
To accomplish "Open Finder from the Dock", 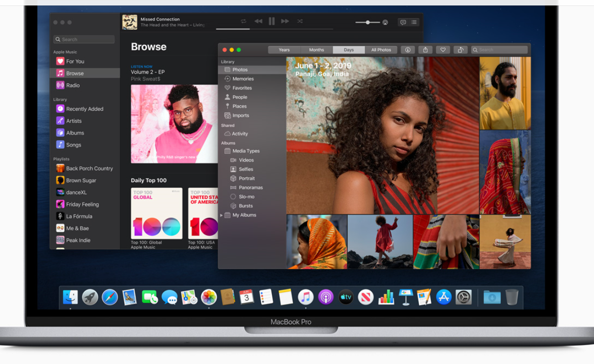I will (70, 297).
